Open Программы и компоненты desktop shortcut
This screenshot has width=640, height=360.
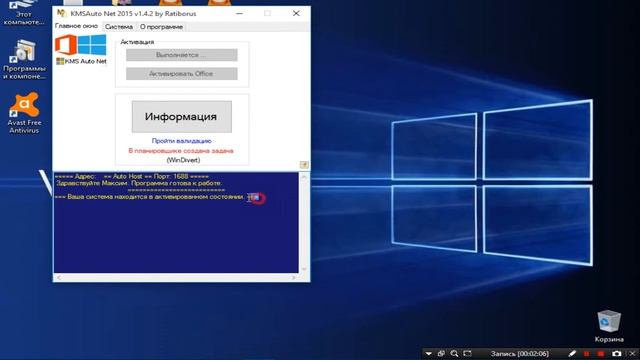pos(24,60)
